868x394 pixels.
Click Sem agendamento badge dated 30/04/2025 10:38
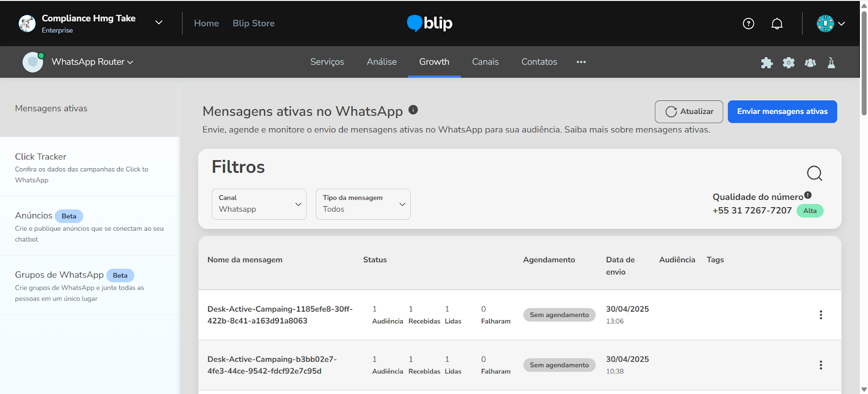[559, 365]
